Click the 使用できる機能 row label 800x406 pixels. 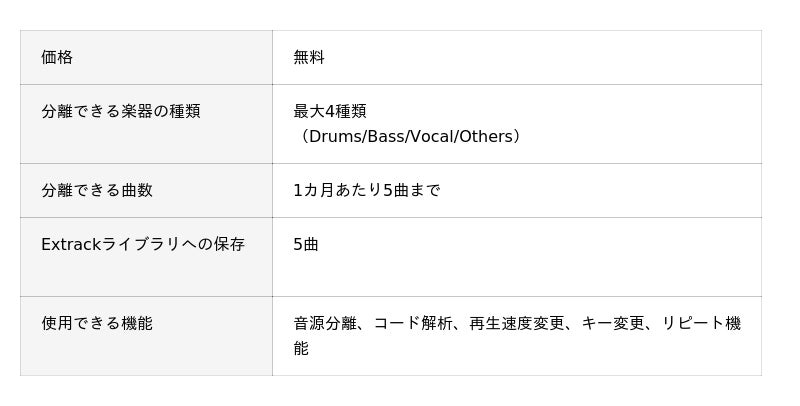point(97,323)
